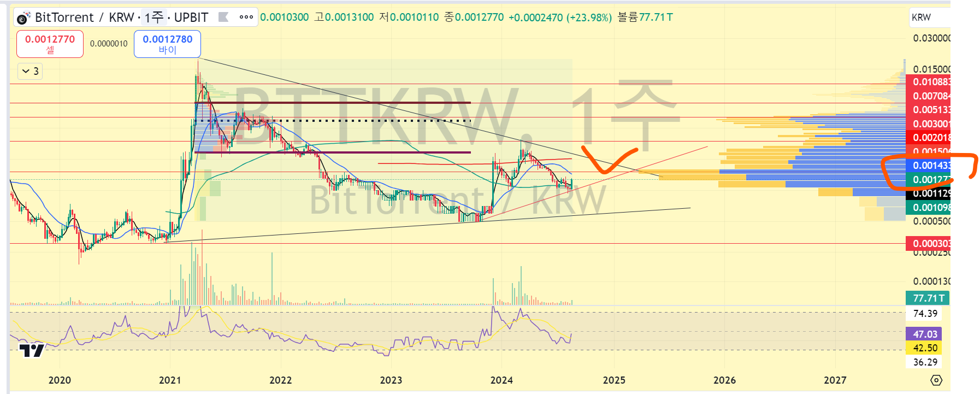Click the red 0.003001 price label

[x=928, y=124]
